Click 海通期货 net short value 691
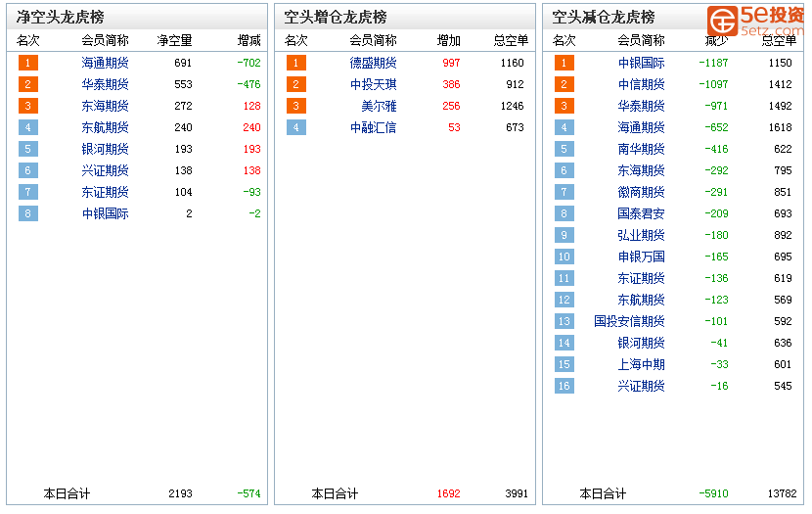The width and height of the screenshot is (812, 514). pos(183,64)
